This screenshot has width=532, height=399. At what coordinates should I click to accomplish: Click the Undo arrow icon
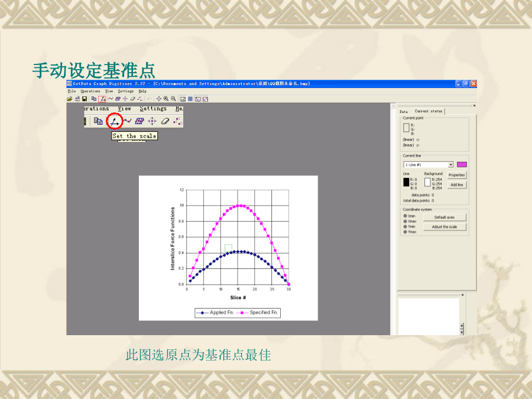coord(149,99)
